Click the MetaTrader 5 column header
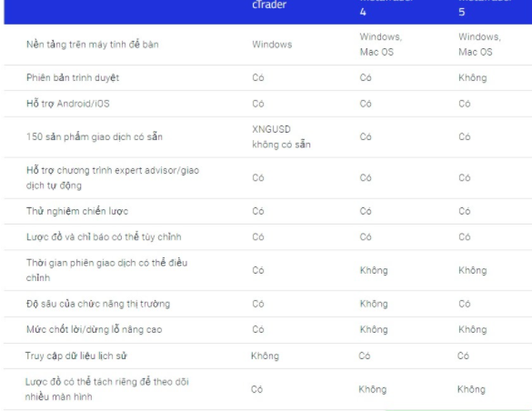The width and height of the screenshot is (532, 411). [485, 7]
